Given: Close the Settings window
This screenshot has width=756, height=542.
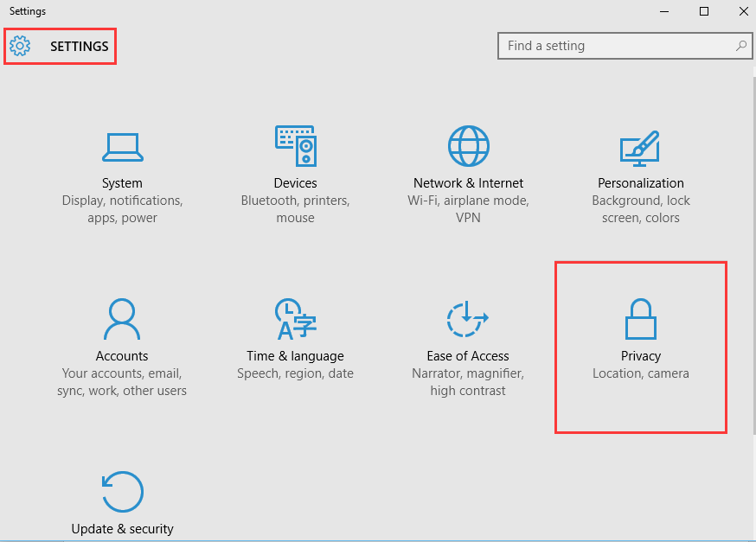Looking at the screenshot, I should coord(744,11).
